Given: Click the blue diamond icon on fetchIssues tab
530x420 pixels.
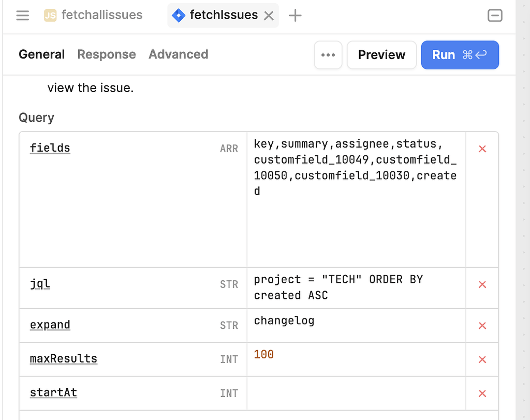Looking at the screenshot, I should click(178, 15).
